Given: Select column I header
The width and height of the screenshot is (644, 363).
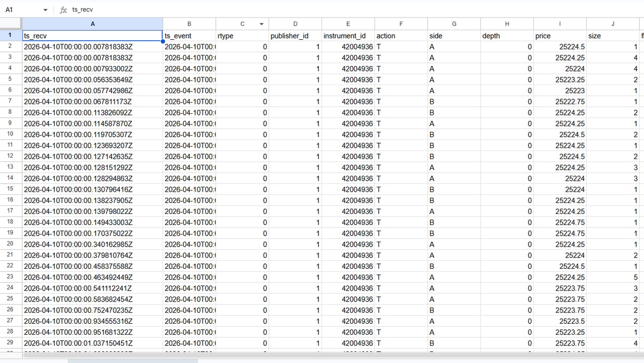Looking at the screenshot, I should pos(560,24).
